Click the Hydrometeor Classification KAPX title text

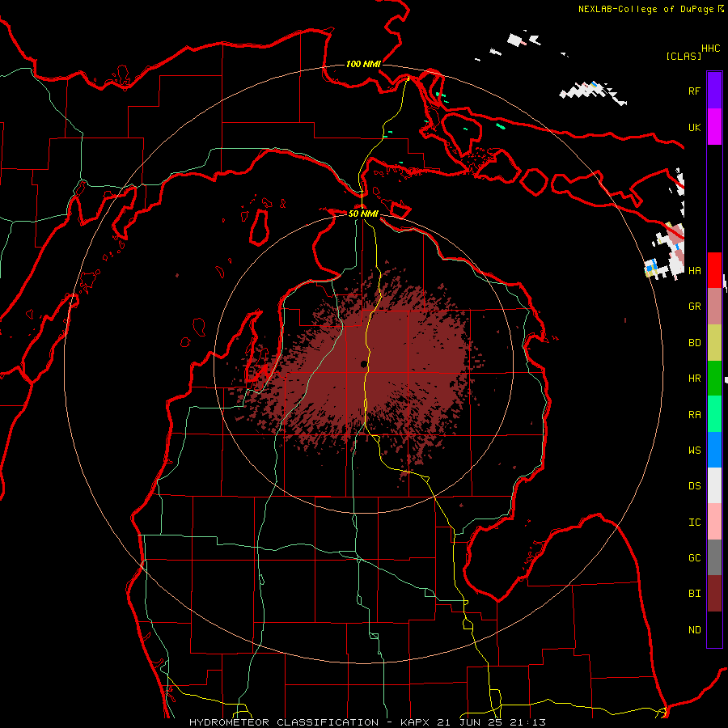[x=368, y=722]
